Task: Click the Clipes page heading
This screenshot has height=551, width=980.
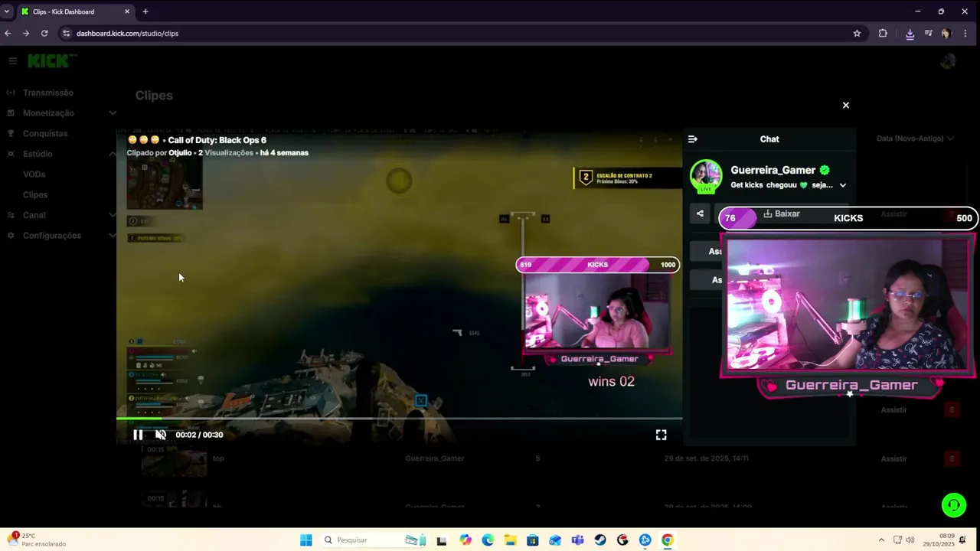Action: click(154, 96)
